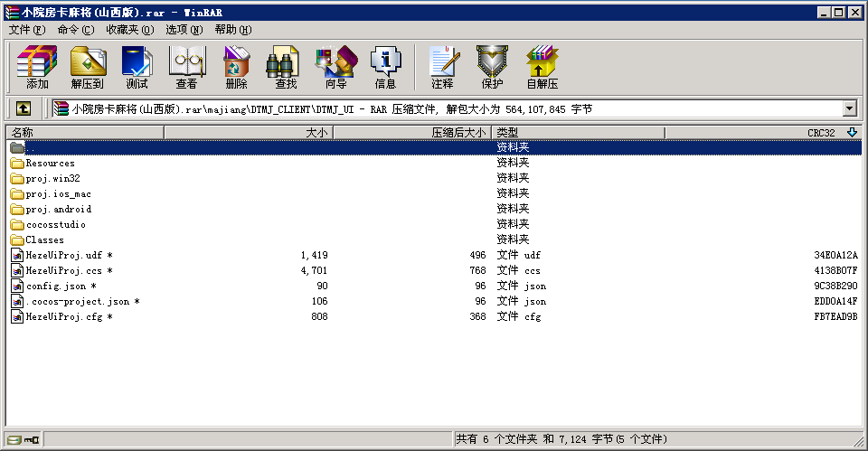Show archive 信息 (Info) icon
The image size is (868, 451).
coord(385,67)
